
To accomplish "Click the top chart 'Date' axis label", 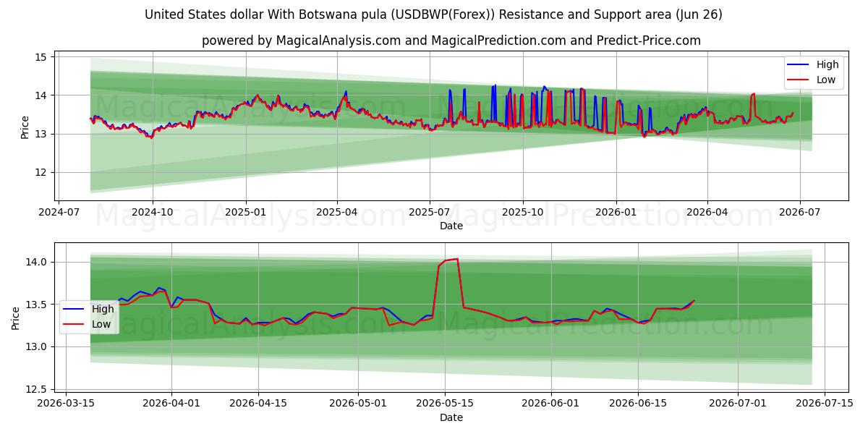I will [x=451, y=226].
